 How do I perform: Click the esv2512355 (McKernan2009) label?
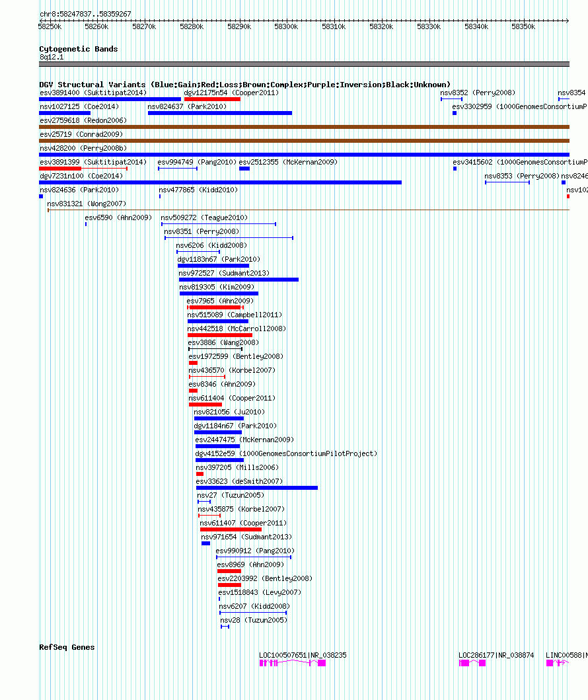coord(288,162)
